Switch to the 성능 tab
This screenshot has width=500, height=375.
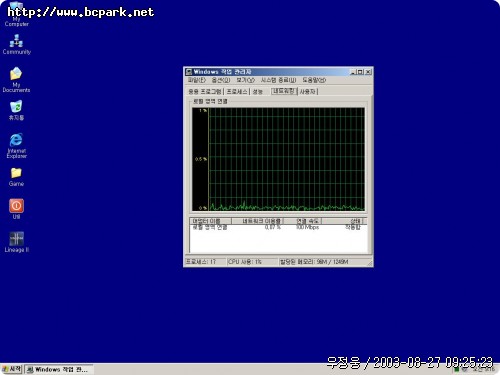click(257, 91)
